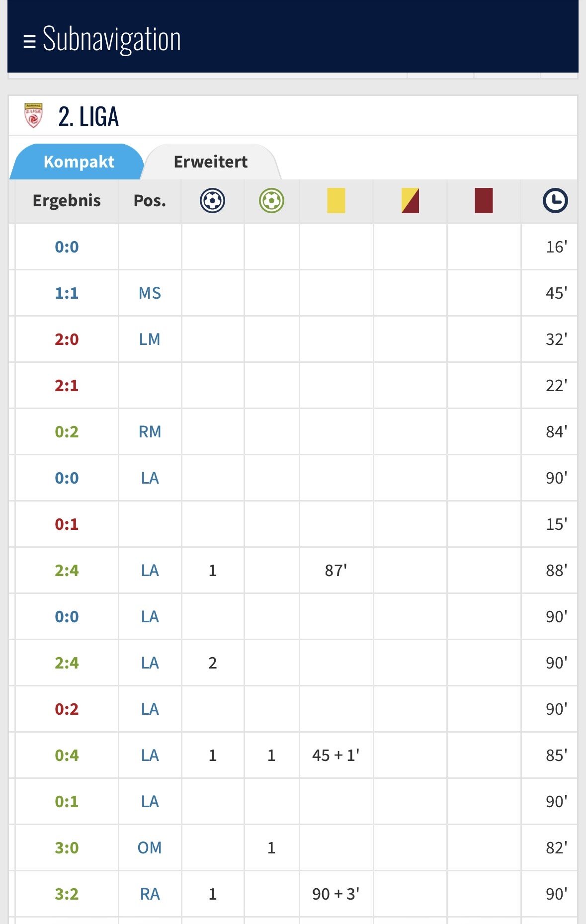Viewport: 586px width, 924px height.
Task: Click the clock minutes-played column icon
Action: pos(555,201)
